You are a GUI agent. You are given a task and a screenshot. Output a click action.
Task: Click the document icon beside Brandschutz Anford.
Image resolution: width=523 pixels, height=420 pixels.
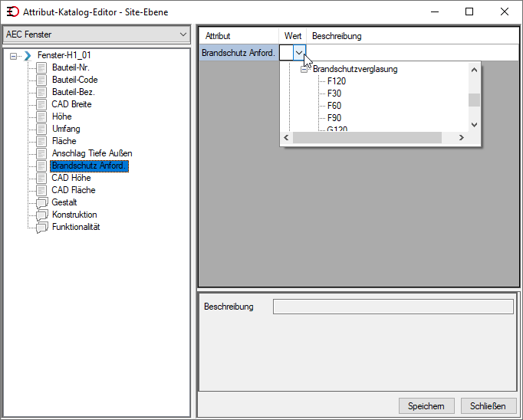coord(41,166)
